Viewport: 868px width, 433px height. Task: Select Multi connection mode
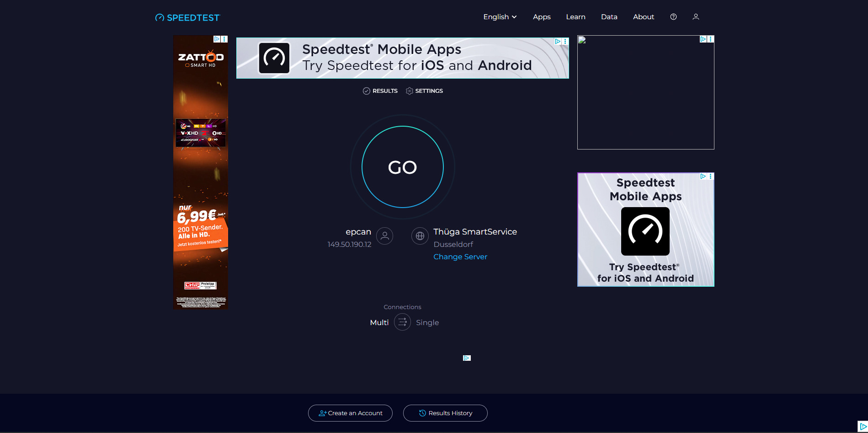[379, 322]
